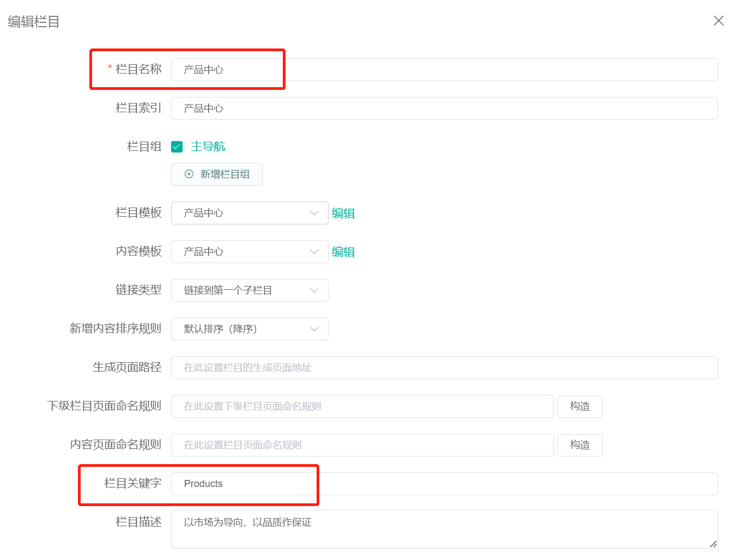
Task: Click the 主导航 column group label
Action: (x=208, y=146)
